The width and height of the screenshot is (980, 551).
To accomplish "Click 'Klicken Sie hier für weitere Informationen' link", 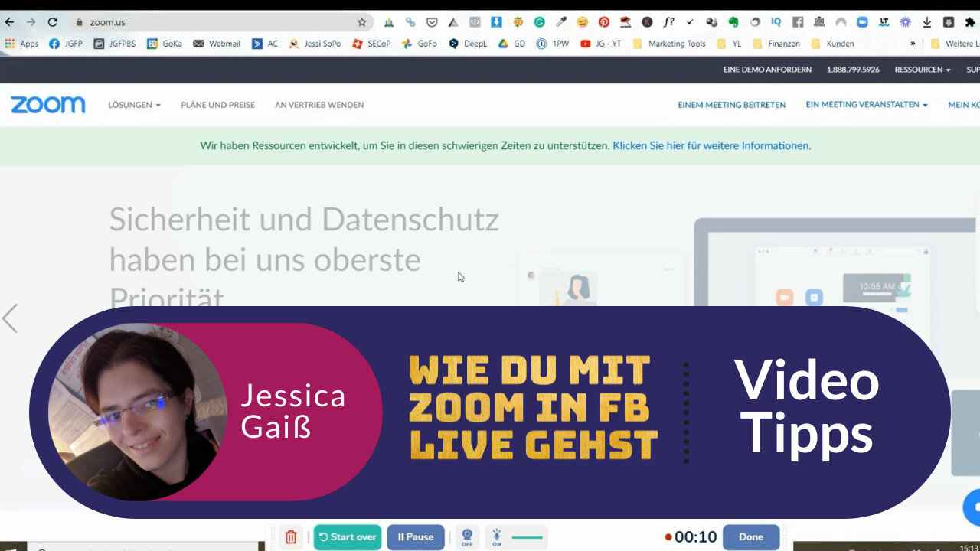I will click(711, 145).
